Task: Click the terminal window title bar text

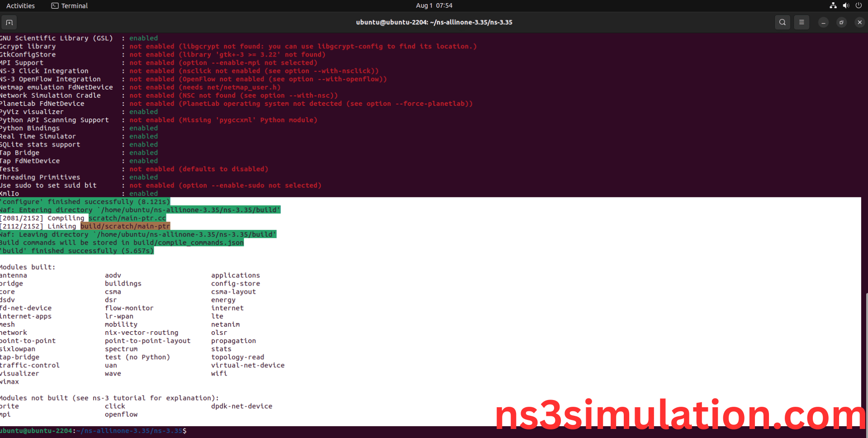Action: [434, 22]
